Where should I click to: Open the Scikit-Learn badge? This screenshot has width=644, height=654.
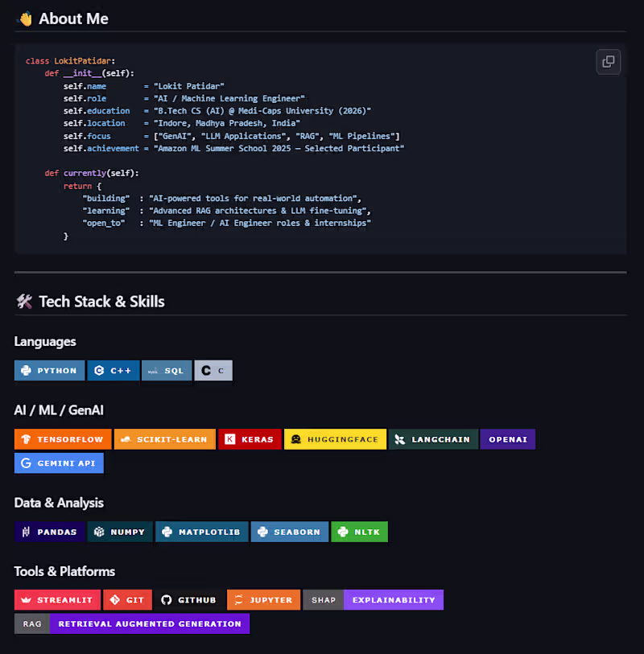165,439
